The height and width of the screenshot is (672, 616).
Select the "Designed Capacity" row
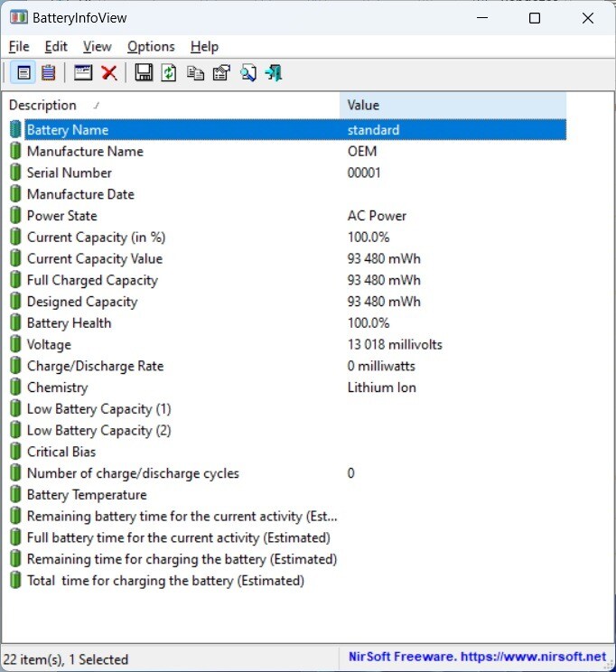(288, 302)
